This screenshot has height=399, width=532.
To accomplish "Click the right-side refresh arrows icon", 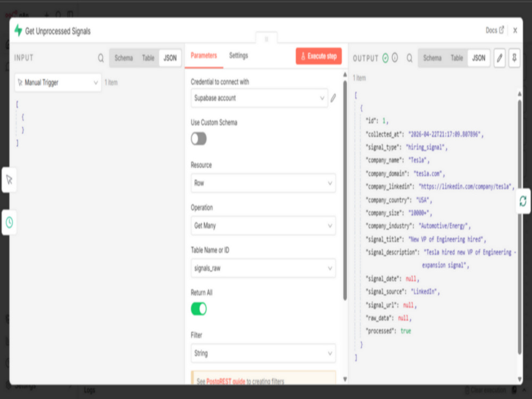I will pyautogui.click(x=523, y=201).
